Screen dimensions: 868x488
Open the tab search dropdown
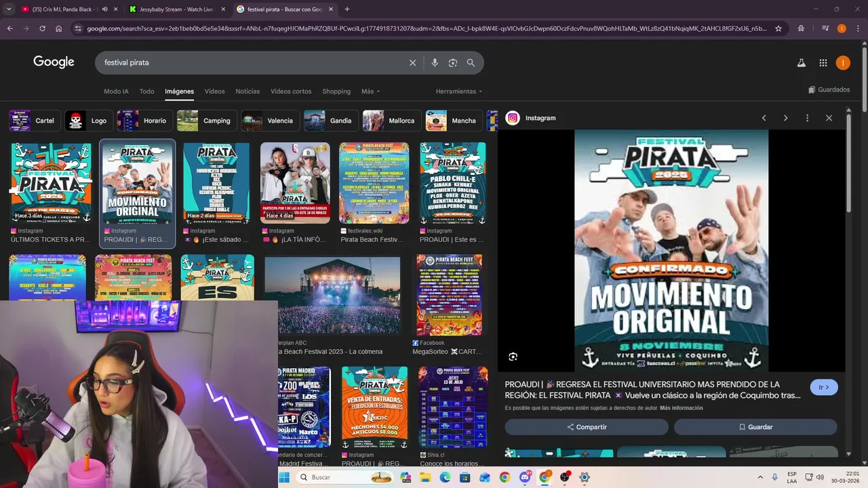pos(8,9)
